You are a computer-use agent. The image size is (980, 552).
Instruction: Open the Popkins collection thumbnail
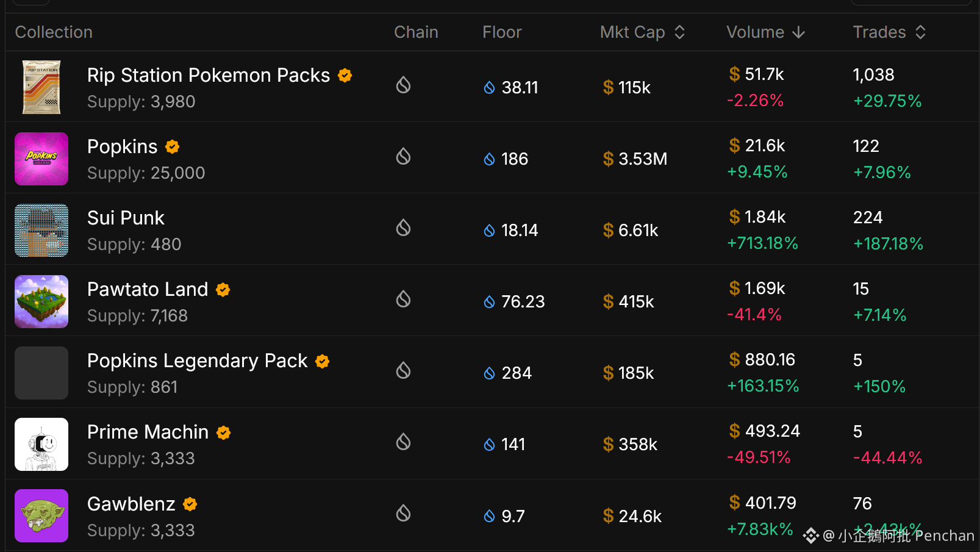click(x=41, y=159)
